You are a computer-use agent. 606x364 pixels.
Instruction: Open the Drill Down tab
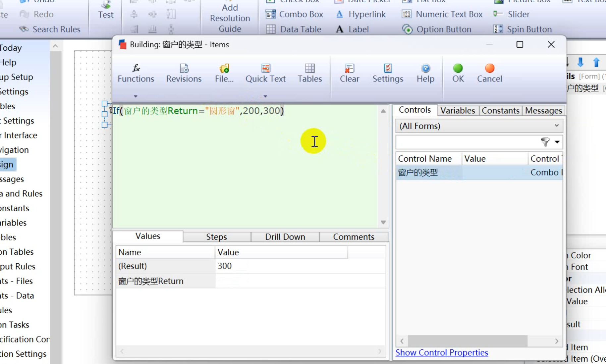click(285, 237)
